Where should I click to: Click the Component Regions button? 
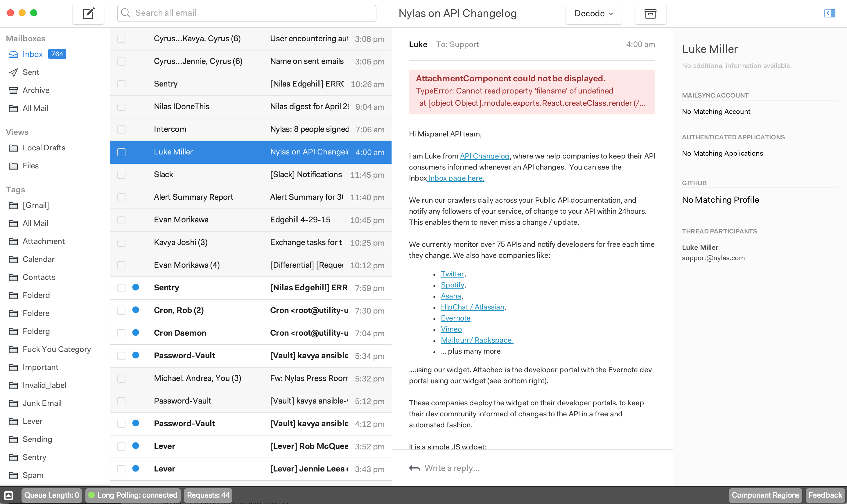(765, 495)
